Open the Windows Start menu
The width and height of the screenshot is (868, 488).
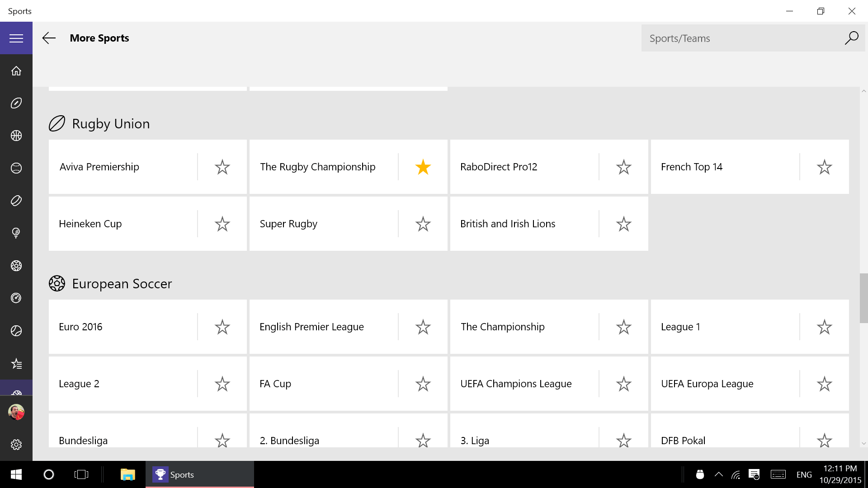point(16,474)
